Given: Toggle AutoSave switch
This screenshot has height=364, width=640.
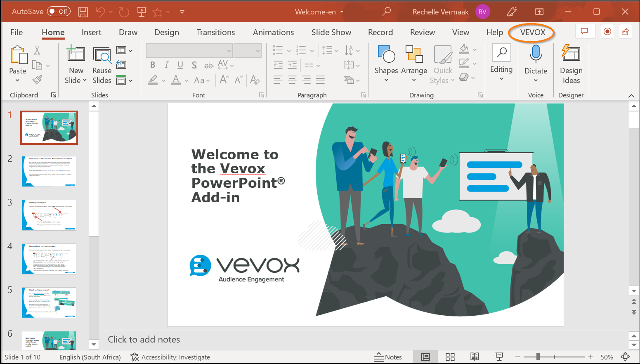Looking at the screenshot, I should (59, 12).
